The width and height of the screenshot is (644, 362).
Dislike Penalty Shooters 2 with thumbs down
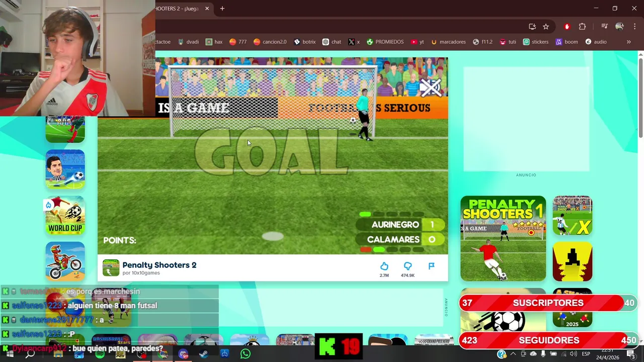tap(408, 266)
